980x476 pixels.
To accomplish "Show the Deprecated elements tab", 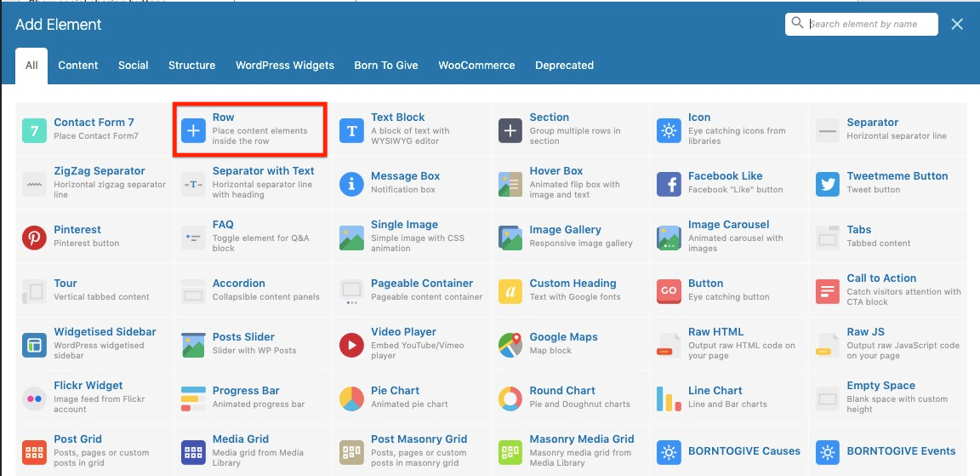I will [564, 65].
